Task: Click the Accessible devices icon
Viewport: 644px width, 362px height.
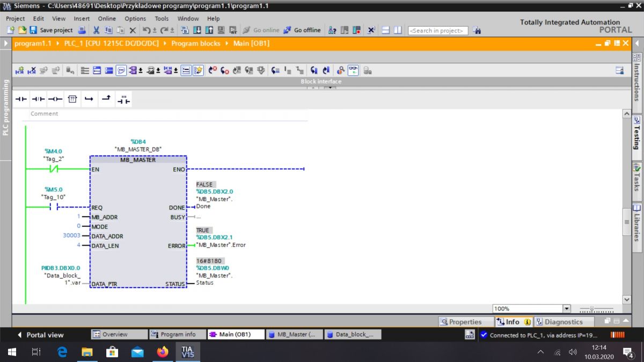Action: click(x=333, y=31)
